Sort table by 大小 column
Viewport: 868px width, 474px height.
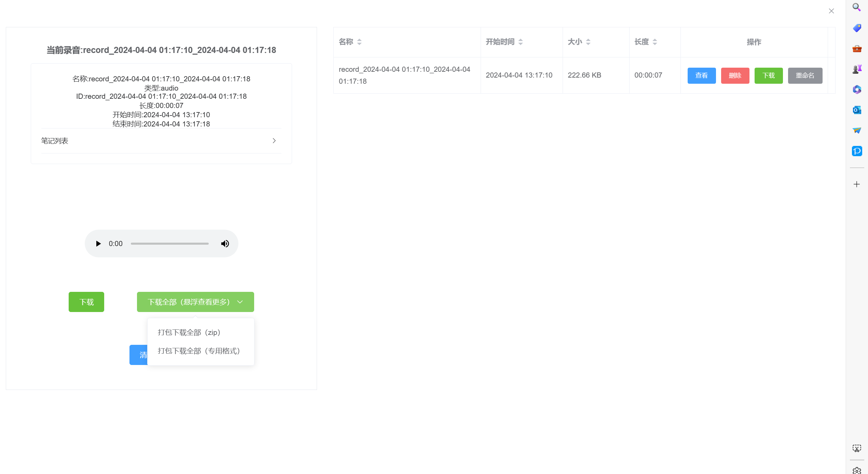tap(588, 42)
